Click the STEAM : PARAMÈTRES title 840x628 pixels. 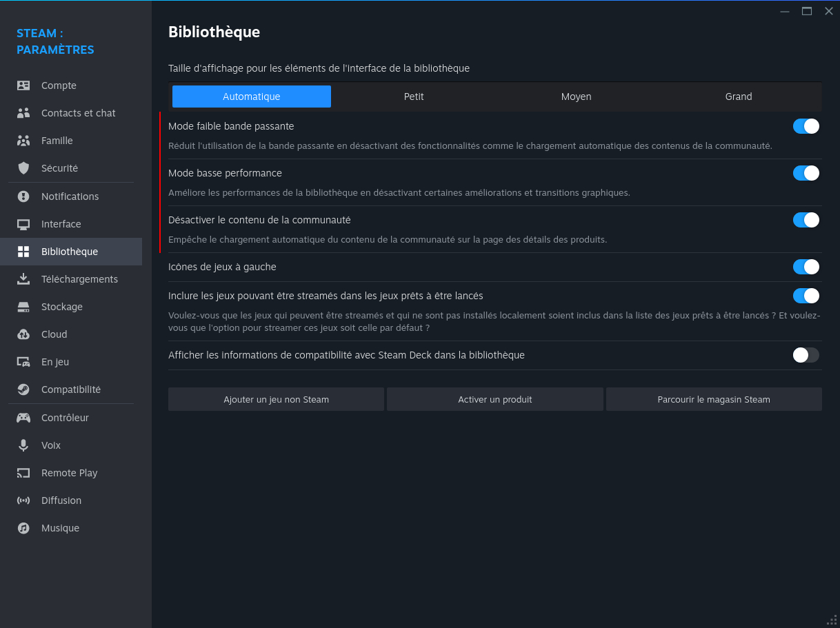55,41
